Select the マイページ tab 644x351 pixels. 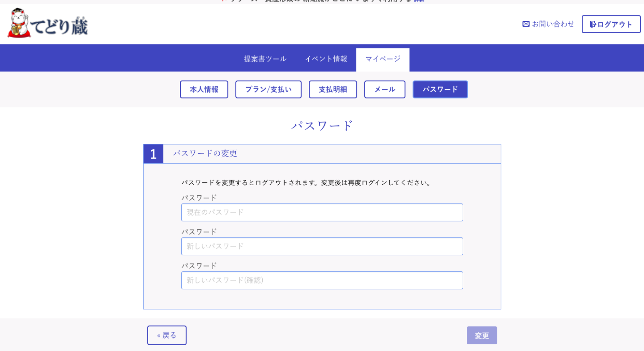[383, 59]
